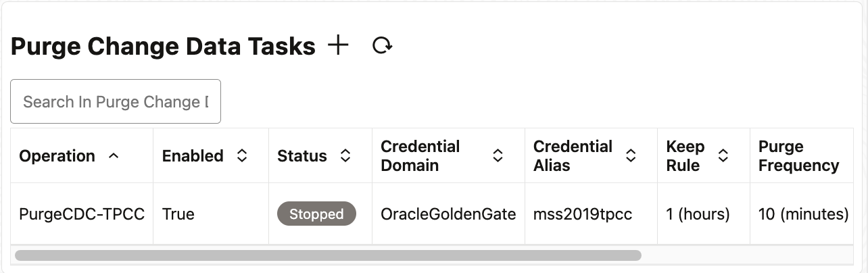
Task: Focus the Search In Purge Change field
Action: pyautogui.click(x=116, y=102)
